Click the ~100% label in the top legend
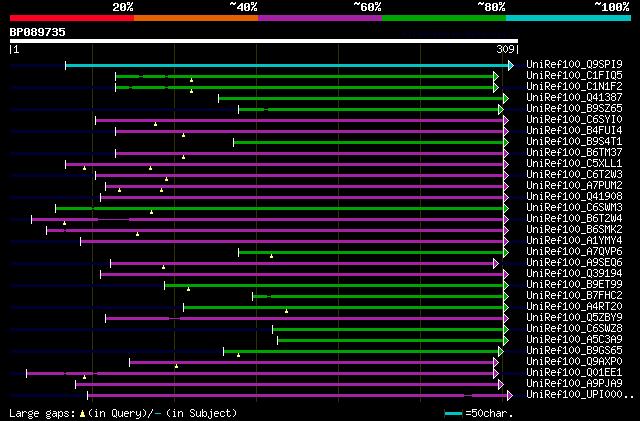The height and width of the screenshot is (421, 640). pos(612,7)
